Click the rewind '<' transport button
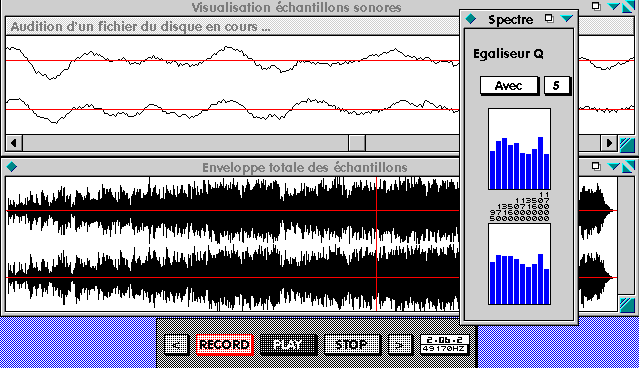Viewport: 639px width, 368px height. (176, 345)
